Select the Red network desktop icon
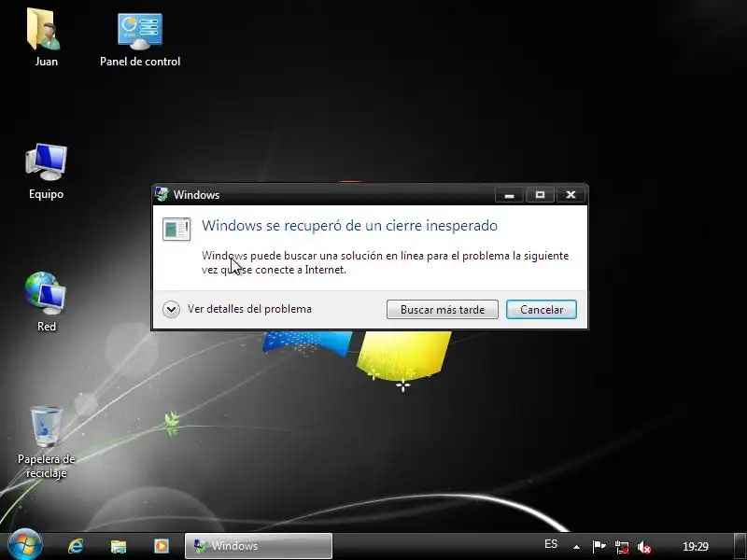 tap(46, 301)
